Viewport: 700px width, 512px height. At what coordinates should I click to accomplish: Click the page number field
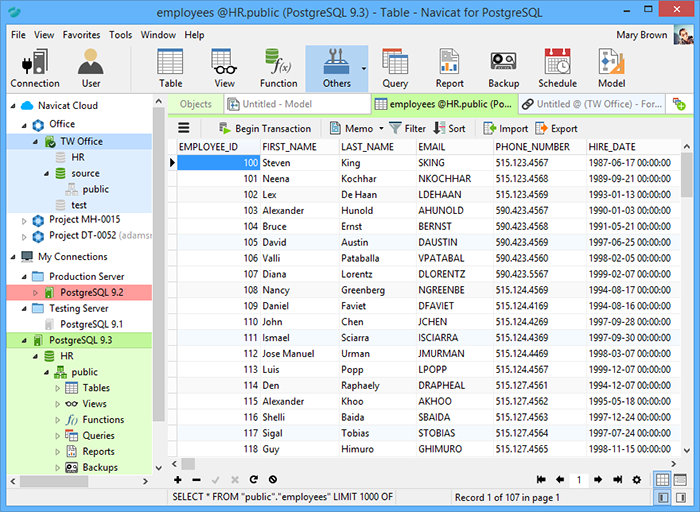(579, 480)
